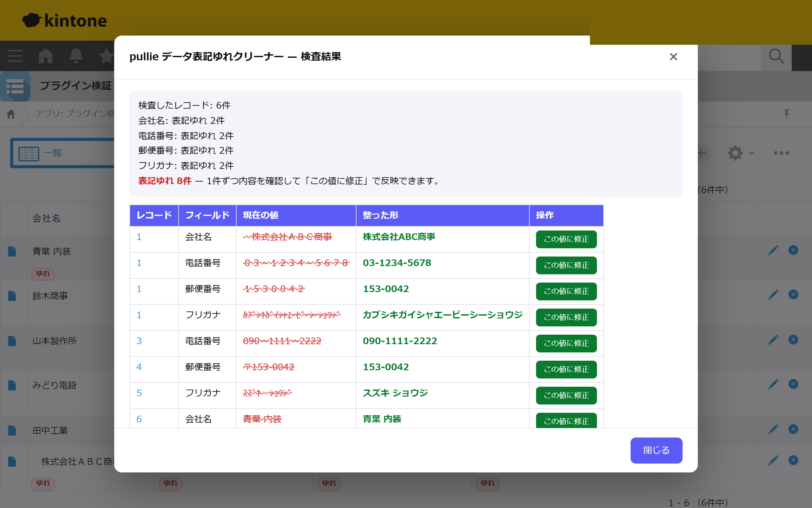The width and height of the screenshot is (812, 508).
Task: Open record details for 青葉 内装
Action: click(12, 251)
